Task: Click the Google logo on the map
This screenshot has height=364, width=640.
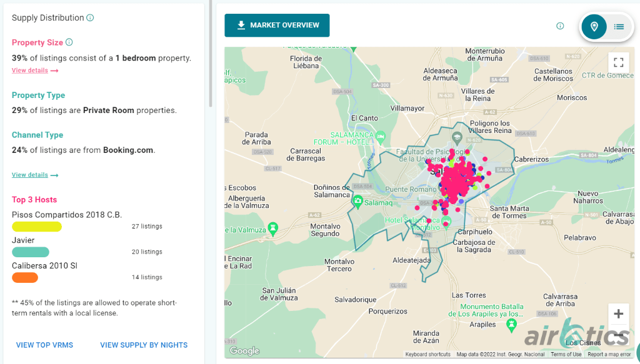Action: (244, 351)
